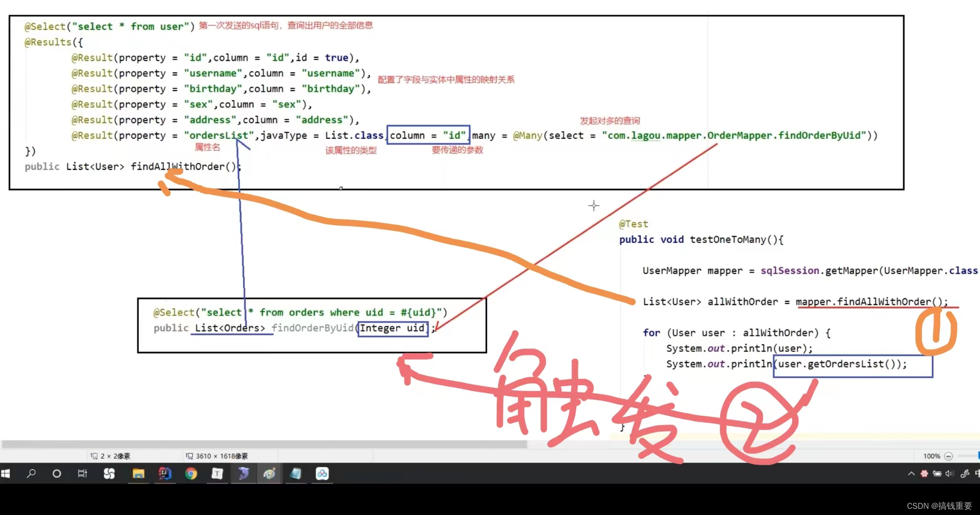Open Typora (T icon) on taskbar
The height and width of the screenshot is (515, 980).
click(217, 474)
